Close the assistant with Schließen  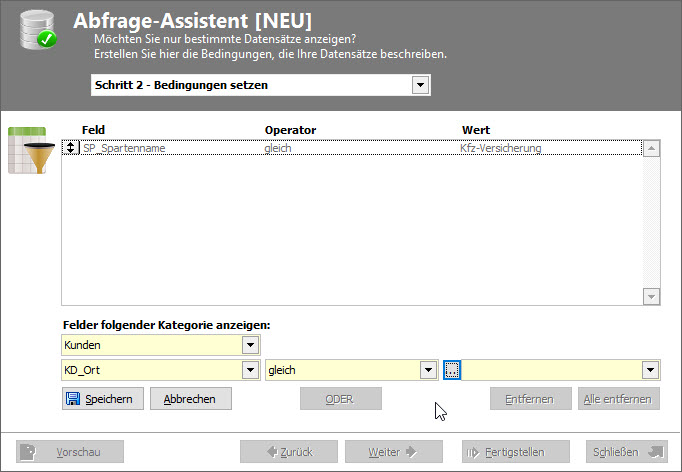click(x=626, y=452)
